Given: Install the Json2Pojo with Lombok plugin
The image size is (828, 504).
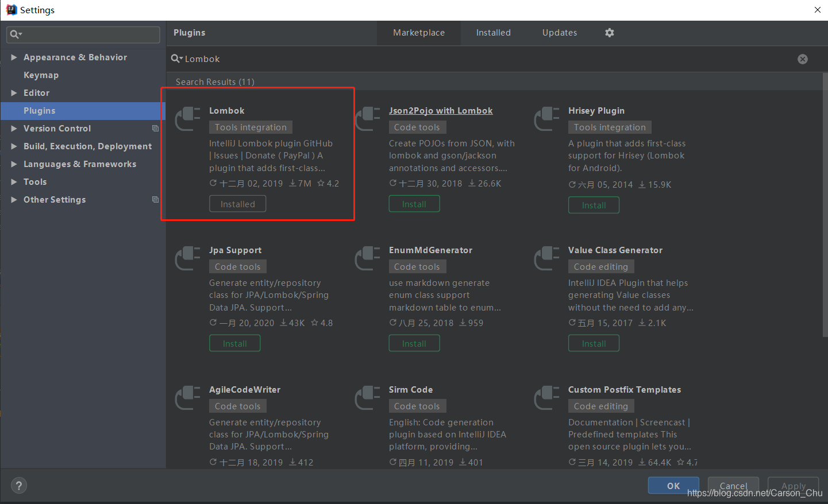Looking at the screenshot, I should 414,204.
